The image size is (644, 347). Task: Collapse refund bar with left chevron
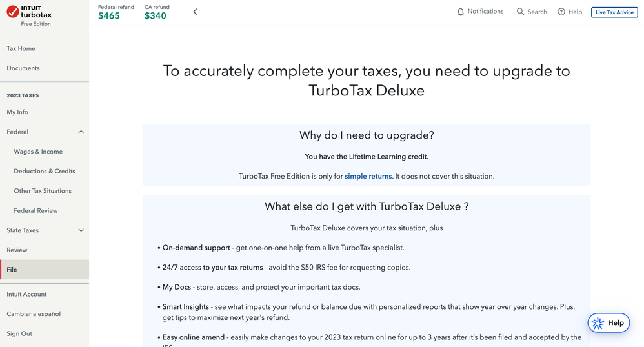195,12
